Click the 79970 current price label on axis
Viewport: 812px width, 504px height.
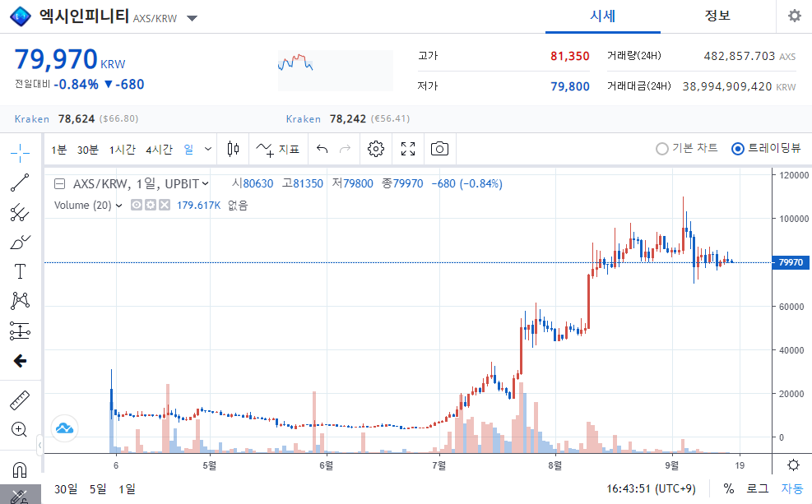coord(791,262)
